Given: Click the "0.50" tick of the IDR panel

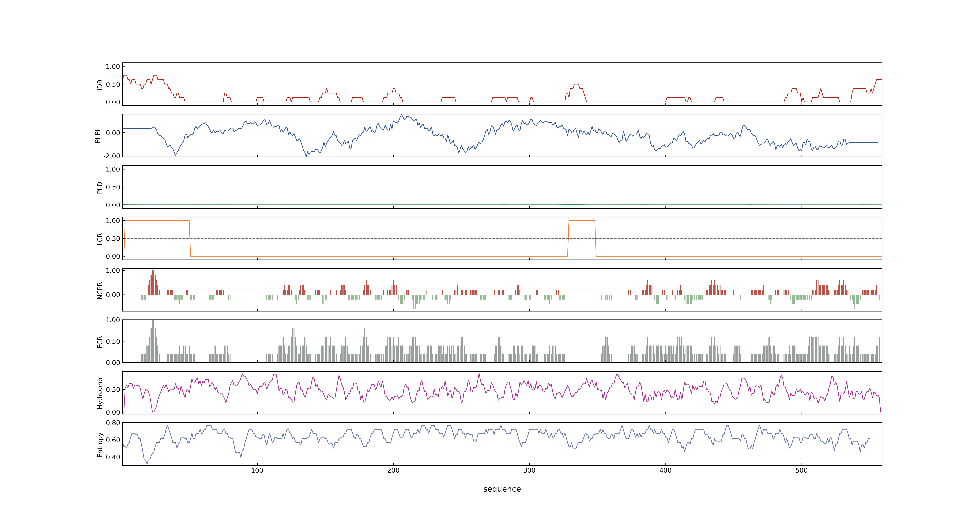Looking at the screenshot, I should click(x=113, y=85).
